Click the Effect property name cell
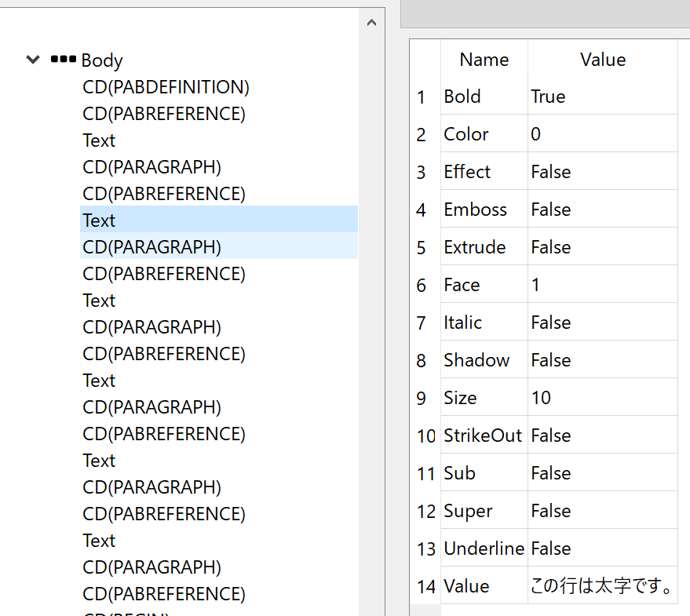This screenshot has width=690, height=616. [x=484, y=172]
